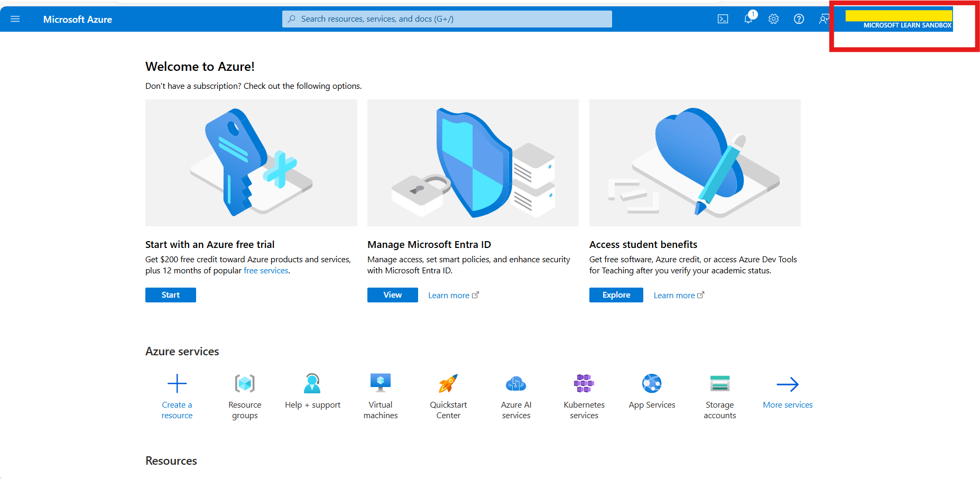Click the search resources input field
The height and width of the screenshot is (479, 980).
[x=447, y=19]
